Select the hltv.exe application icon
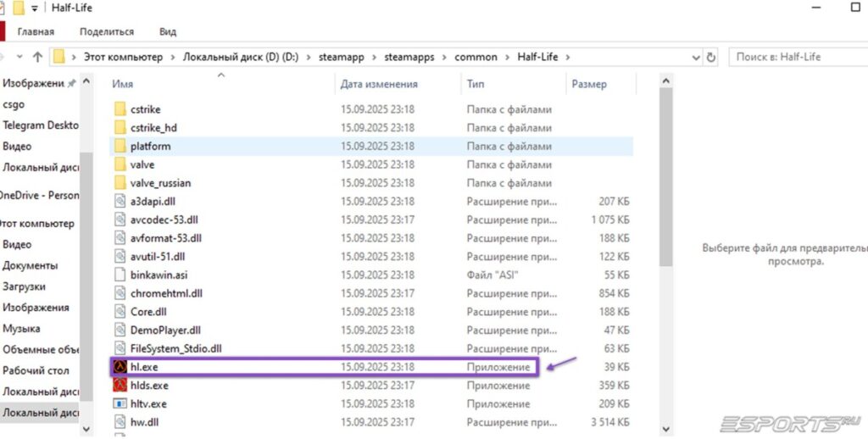 pos(120,403)
